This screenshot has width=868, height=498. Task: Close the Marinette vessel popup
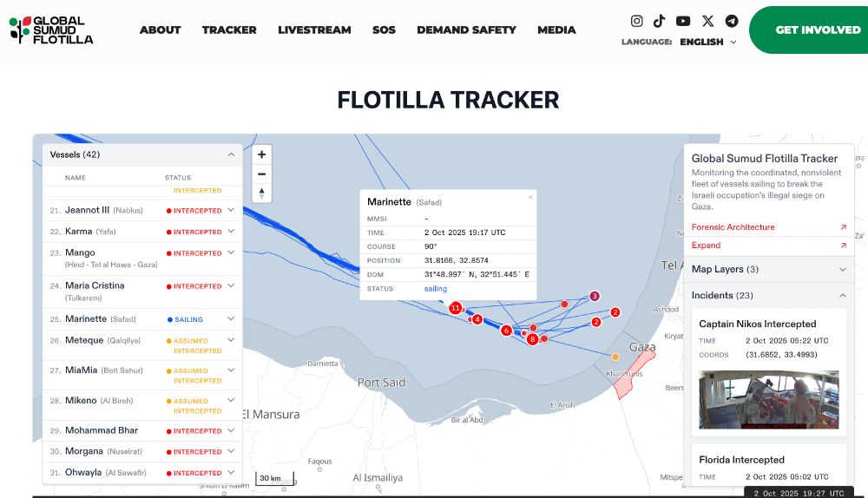click(530, 198)
